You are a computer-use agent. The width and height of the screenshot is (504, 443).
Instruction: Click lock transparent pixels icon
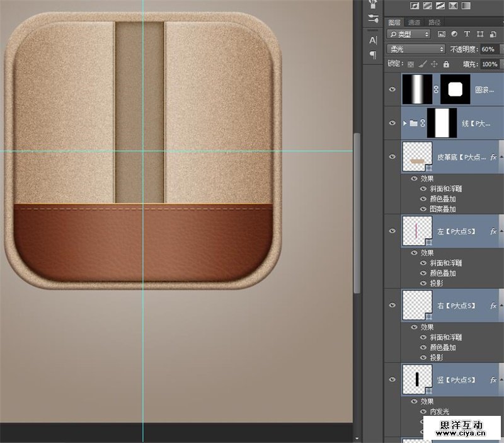tap(411, 64)
